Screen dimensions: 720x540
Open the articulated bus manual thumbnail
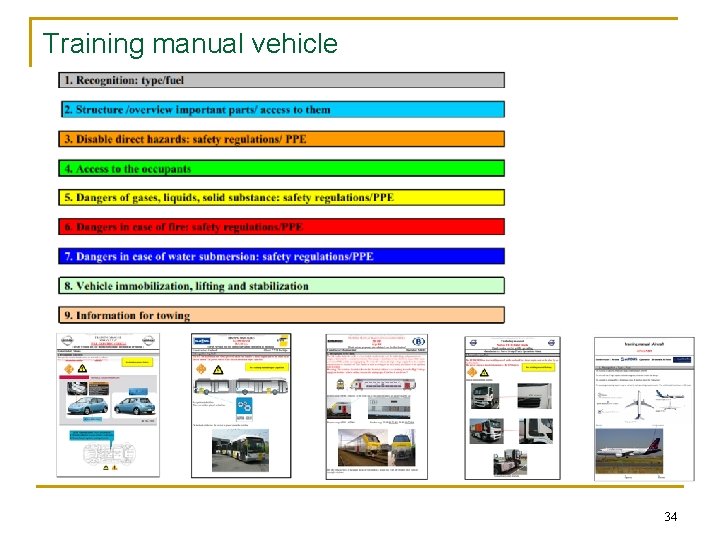[x=241, y=405]
